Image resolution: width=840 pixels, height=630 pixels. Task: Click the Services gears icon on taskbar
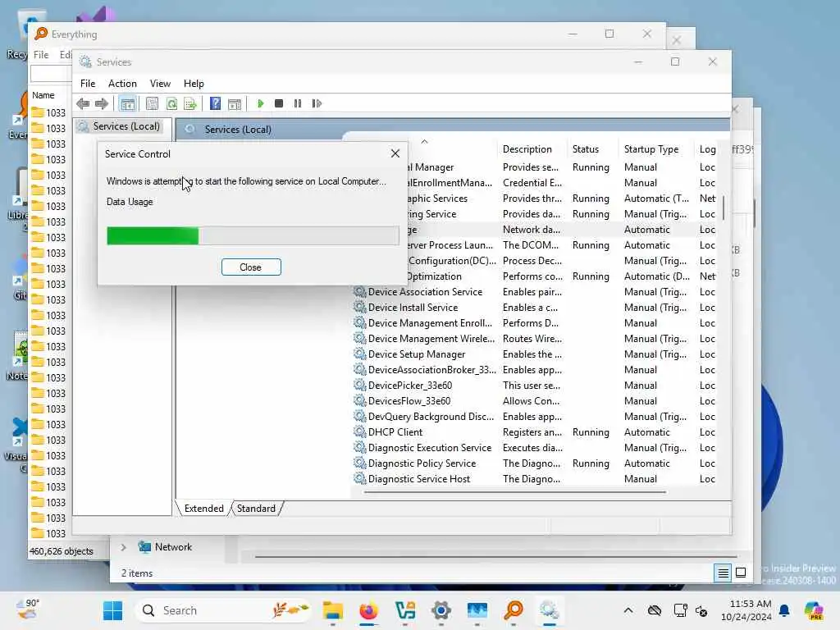click(549, 610)
